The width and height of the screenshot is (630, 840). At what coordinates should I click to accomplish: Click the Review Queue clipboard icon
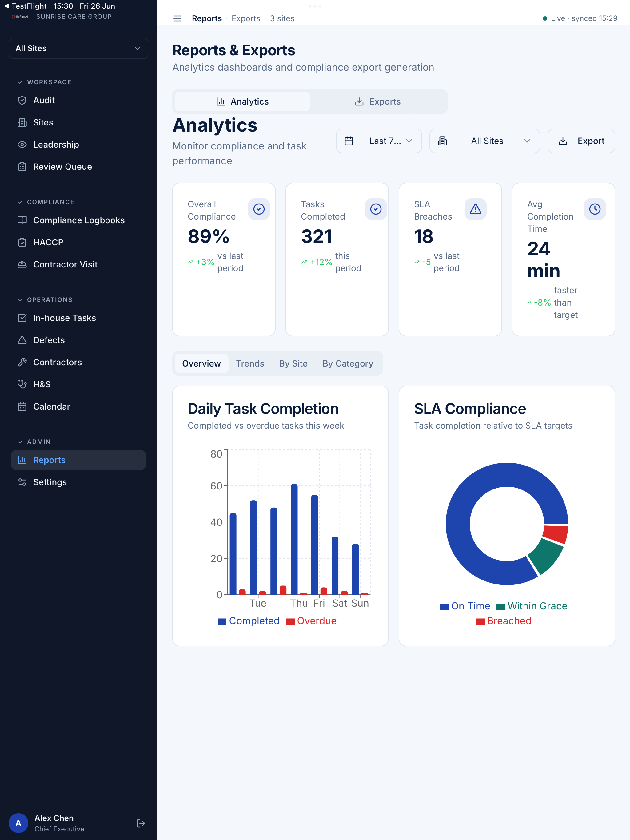click(22, 167)
